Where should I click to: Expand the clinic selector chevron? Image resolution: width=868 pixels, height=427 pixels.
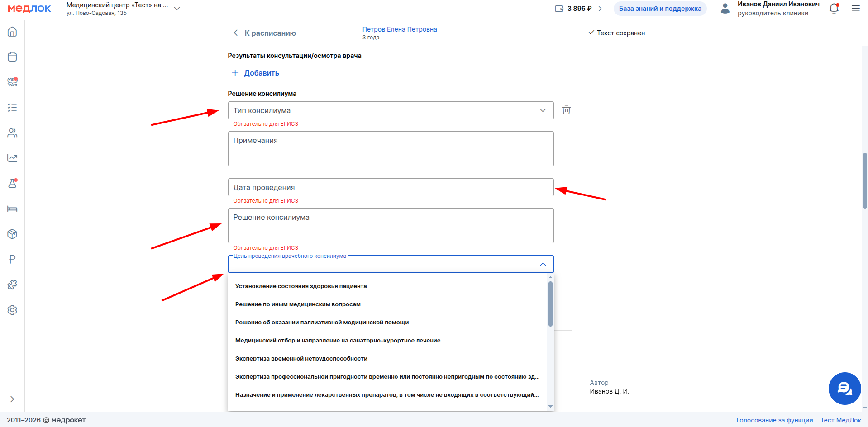point(177,9)
